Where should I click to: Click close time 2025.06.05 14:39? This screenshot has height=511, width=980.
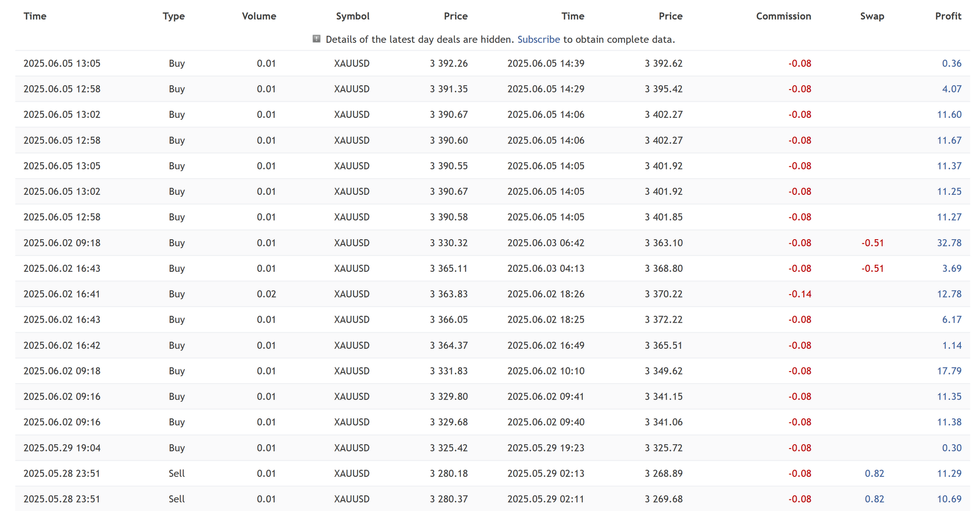[x=545, y=63]
